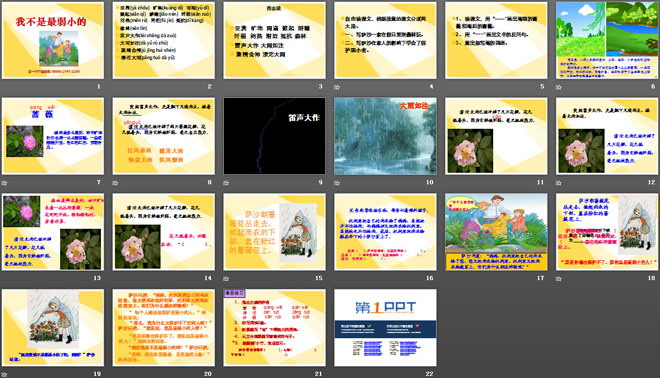Select slide 18 thumbnail
Viewport: 660px width, 378px height.
pyautogui.click(x=607, y=232)
